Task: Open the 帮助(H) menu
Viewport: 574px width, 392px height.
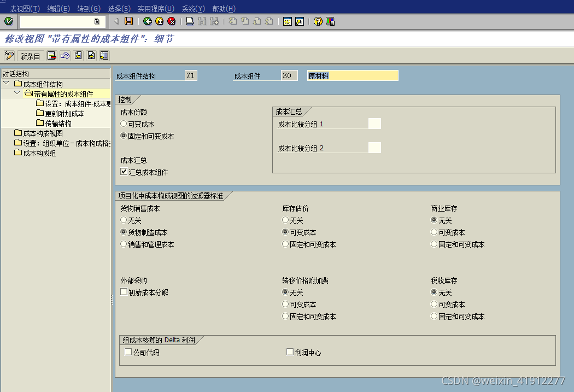Action: coord(224,8)
